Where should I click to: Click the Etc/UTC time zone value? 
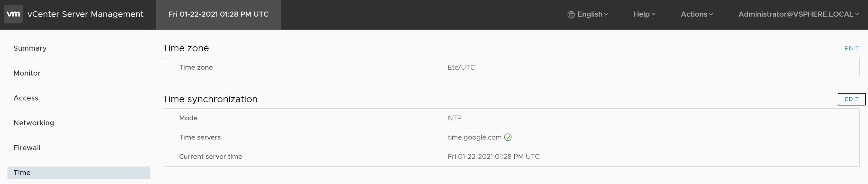click(x=461, y=67)
